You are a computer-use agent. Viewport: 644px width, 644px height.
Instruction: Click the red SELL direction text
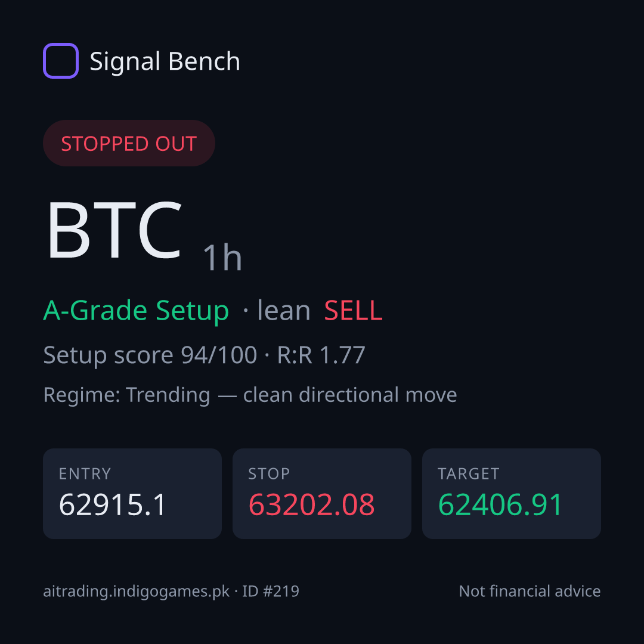coord(353,311)
